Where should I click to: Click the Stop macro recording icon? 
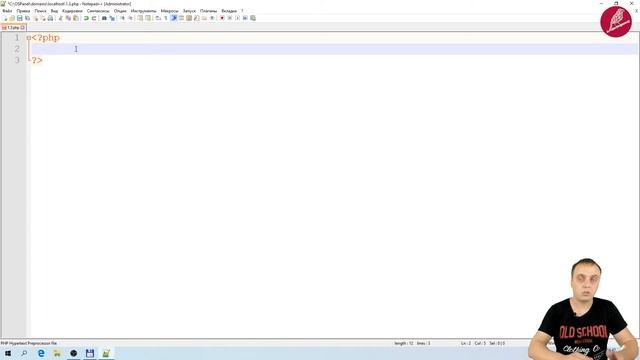[x=230, y=18]
